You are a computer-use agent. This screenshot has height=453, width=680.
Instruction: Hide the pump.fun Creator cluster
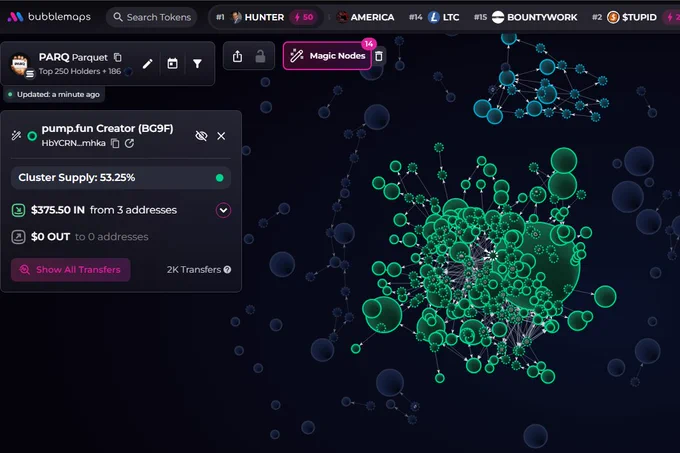[201, 136]
